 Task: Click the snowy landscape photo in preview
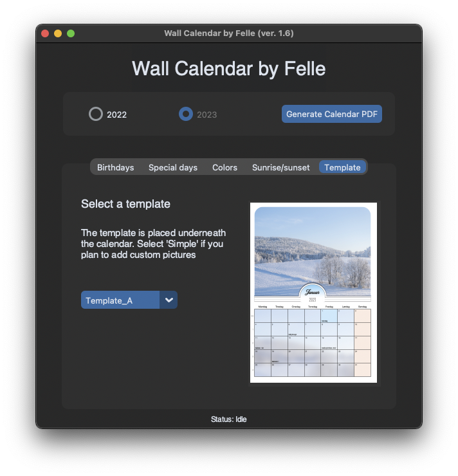pyautogui.click(x=313, y=248)
